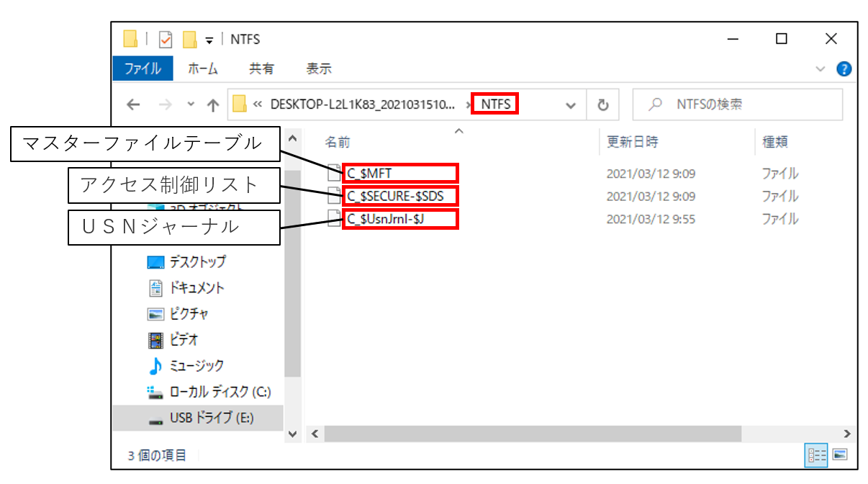The width and height of the screenshot is (868, 484).
Task: Open Help with the question mark icon
Action: (844, 69)
